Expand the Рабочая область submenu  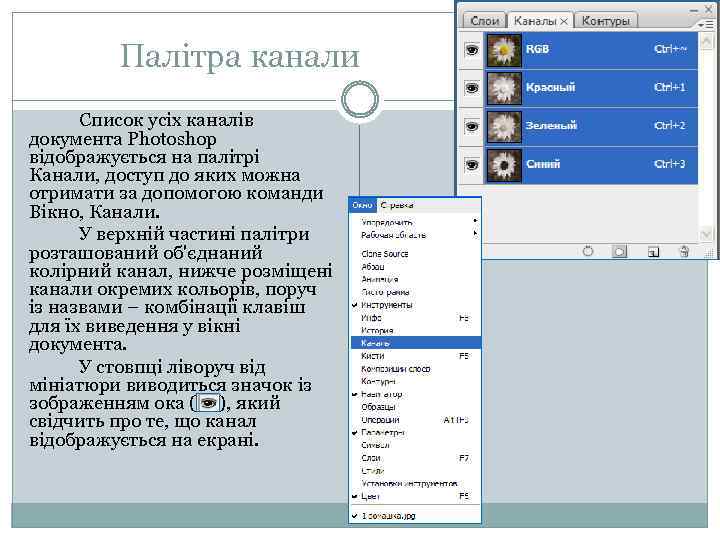pyautogui.click(x=415, y=235)
